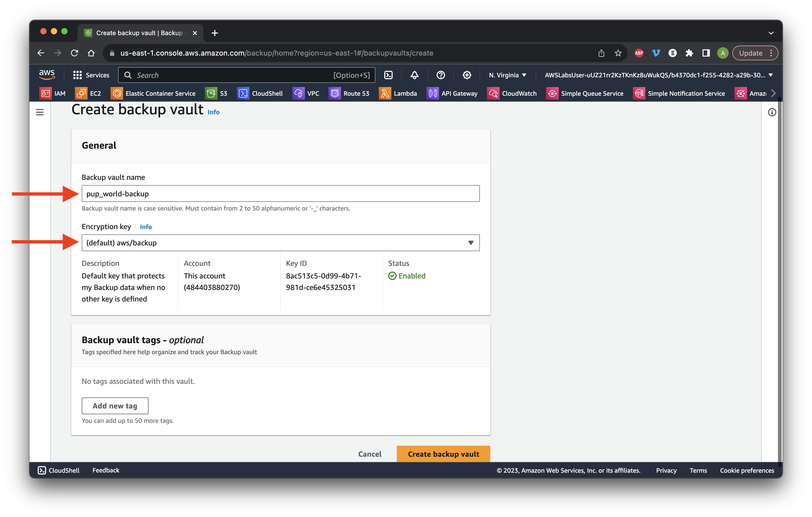The height and width of the screenshot is (517, 812).
Task: Click Add new tag button
Action: pyautogui.click(x=115, y=406)
